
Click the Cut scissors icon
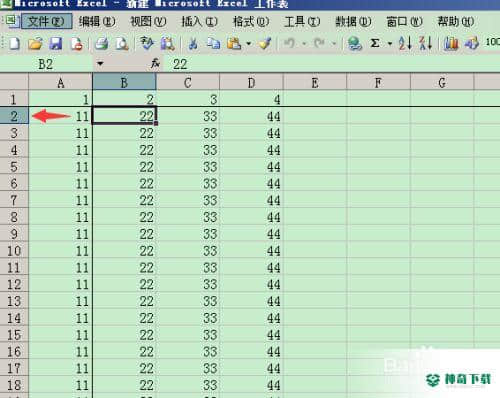point(193,44)
